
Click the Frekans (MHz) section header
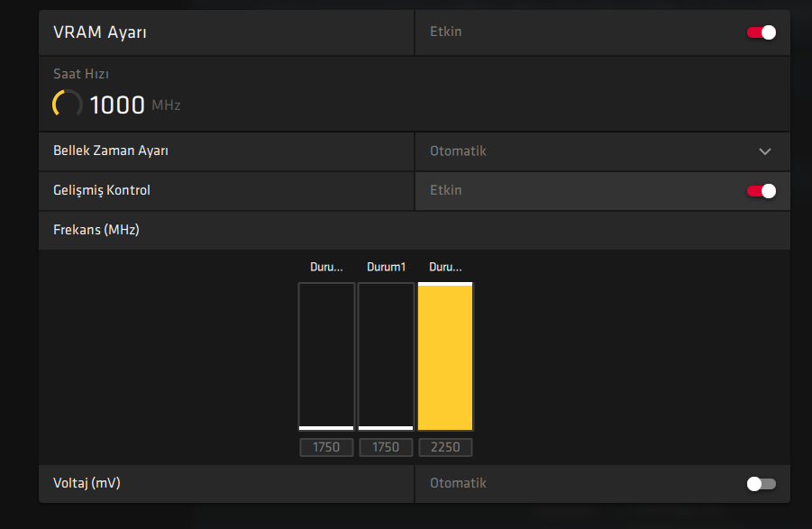point(96,230)
